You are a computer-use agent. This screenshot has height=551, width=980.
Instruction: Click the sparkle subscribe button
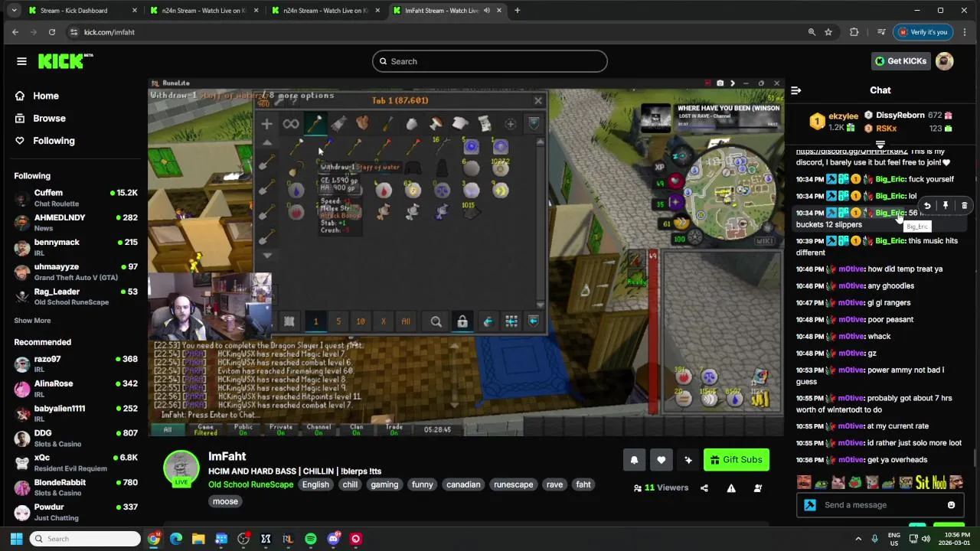[688, 460]
